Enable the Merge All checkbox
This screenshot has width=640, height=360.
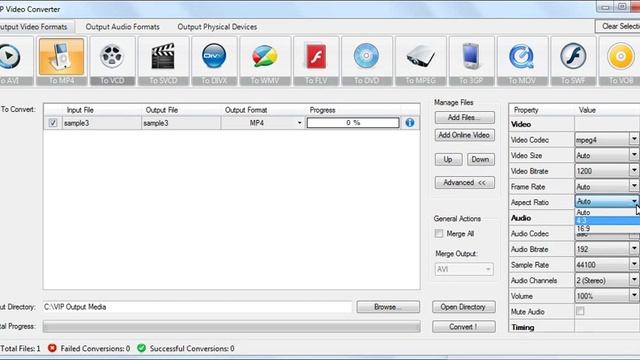click(x=439, y=233)
